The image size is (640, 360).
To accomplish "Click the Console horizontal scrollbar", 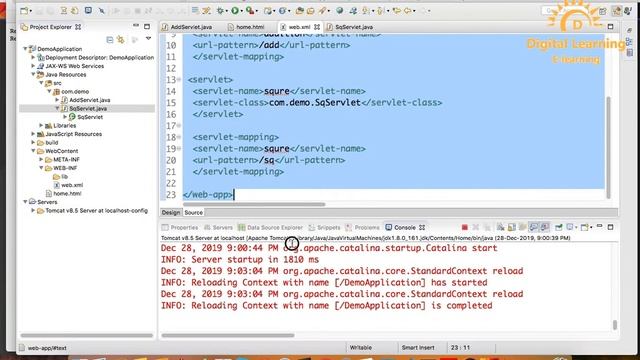I will 228,336.
